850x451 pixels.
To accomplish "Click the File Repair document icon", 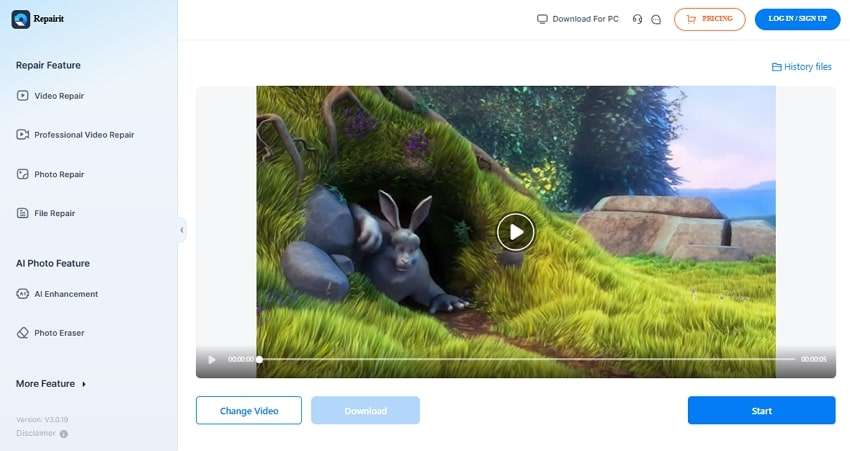I will (22, 213).
